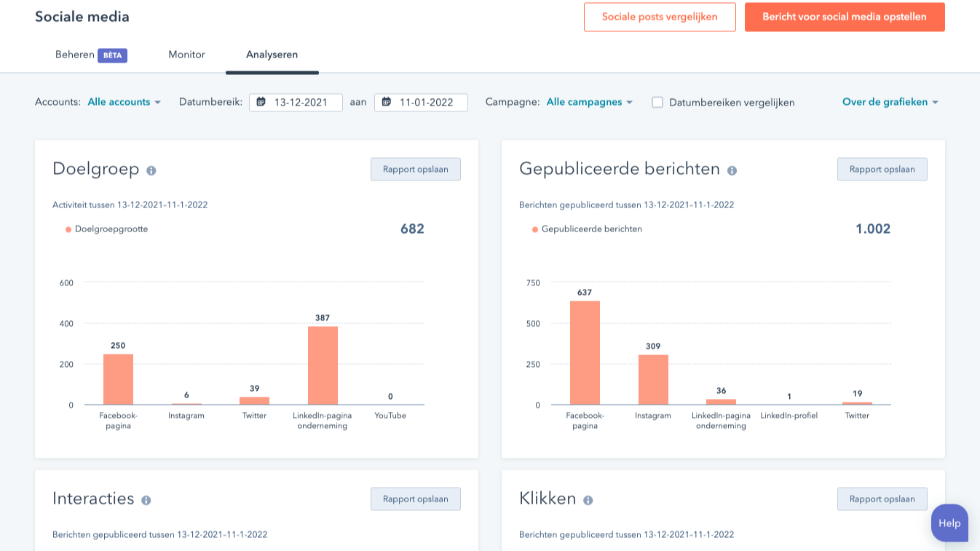980x551 pixels.
Task: Open the Help button in the corner
Action: 949,523
